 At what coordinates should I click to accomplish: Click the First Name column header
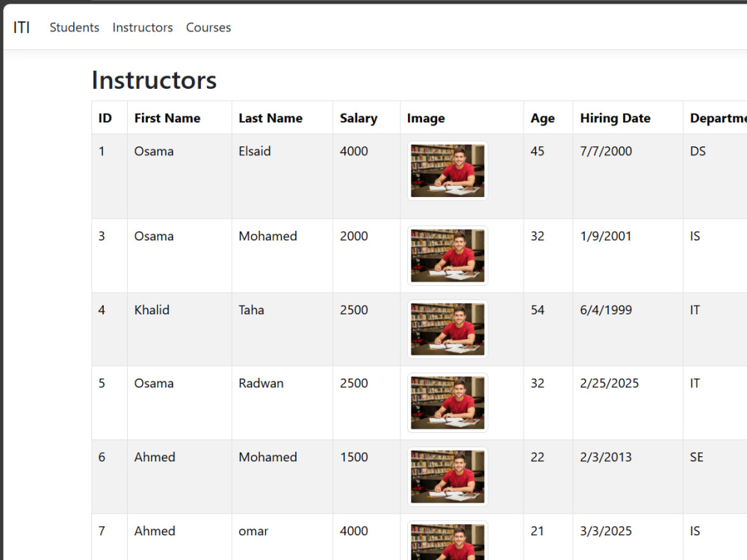[x=167, y=118]
